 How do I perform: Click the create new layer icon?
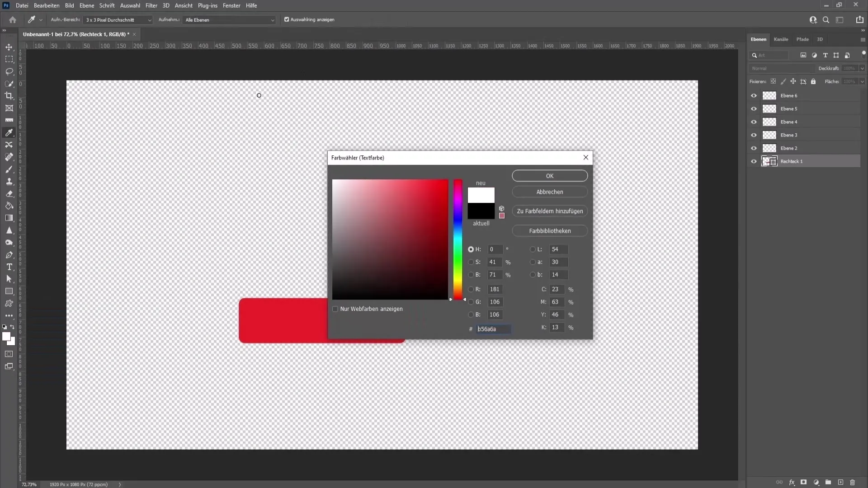pyautogui.click(x=840, y=483)
